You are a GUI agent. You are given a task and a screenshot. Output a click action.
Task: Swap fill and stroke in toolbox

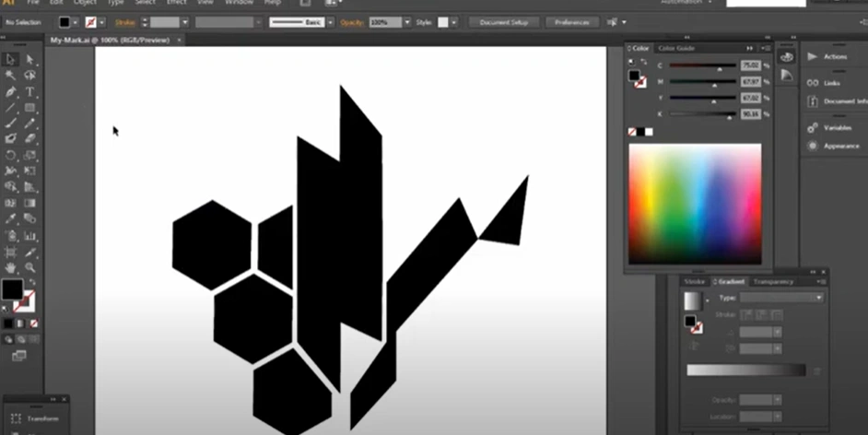point(32,282)
